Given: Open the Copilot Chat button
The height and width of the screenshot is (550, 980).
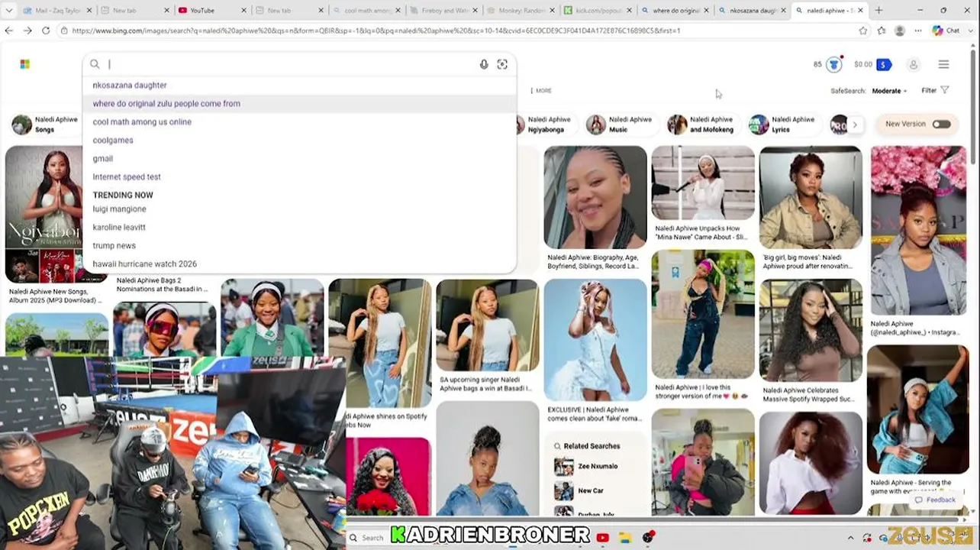Looking at the screenshot, I should tap(946, 31).
